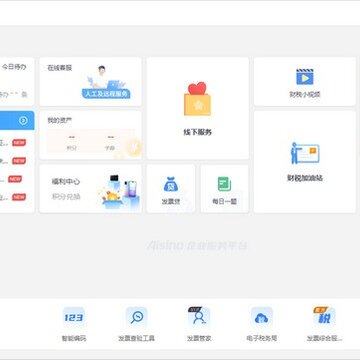Screen dimensions: 360x360
Task: Open the 财税加油站 presenter icon
Action: tap(305, 153)
